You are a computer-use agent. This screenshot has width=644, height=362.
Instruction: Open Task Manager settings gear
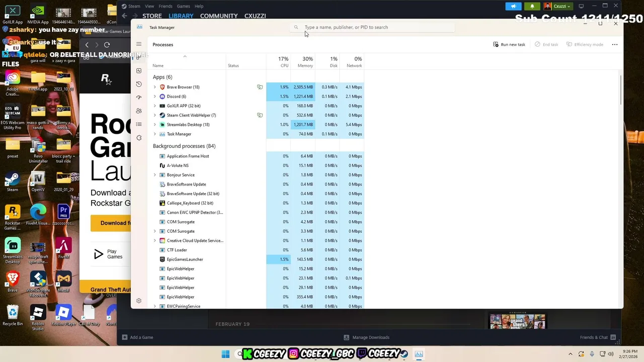pyautogui.click(x=139, y=301)
